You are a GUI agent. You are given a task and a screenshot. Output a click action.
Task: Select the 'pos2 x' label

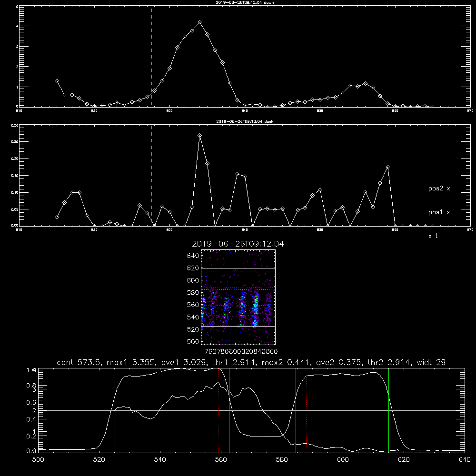click(439, 188)
